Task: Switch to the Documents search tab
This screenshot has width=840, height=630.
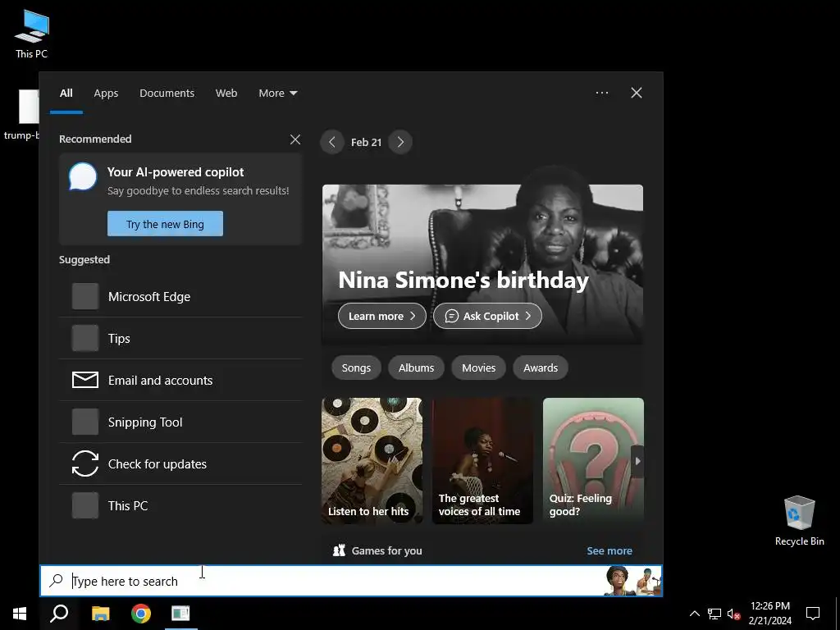Action: click(167, 94)
